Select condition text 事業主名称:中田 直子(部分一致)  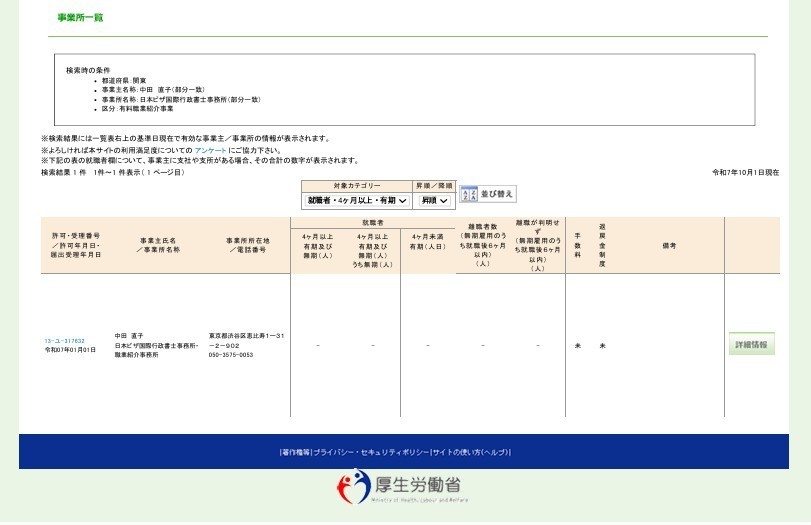pyautogui.click(x=153, y=89)
